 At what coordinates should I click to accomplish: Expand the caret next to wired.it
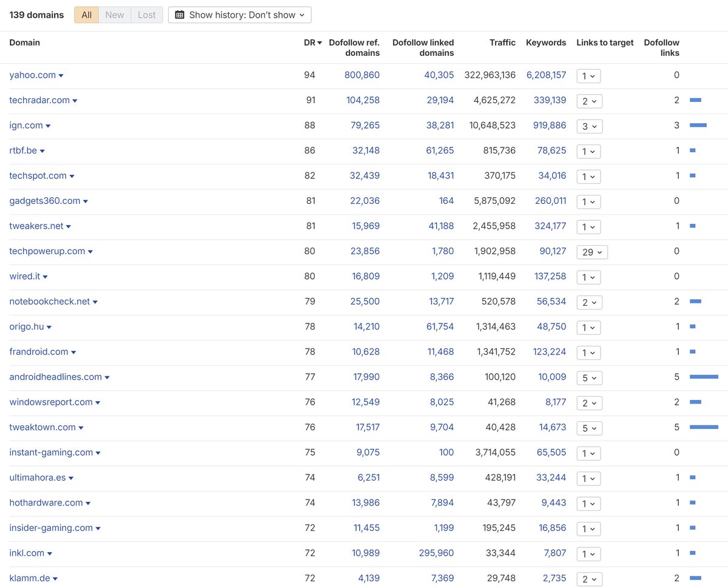point(45,277)
